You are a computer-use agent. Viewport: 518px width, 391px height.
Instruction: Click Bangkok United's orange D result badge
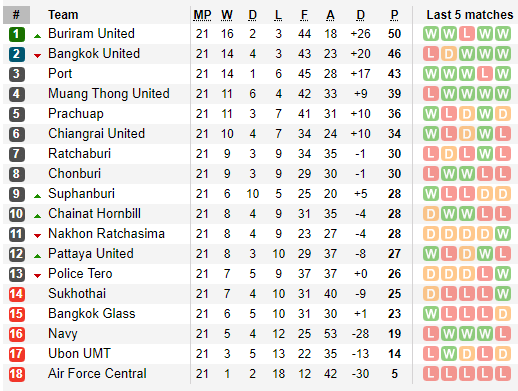coord(449,54)
